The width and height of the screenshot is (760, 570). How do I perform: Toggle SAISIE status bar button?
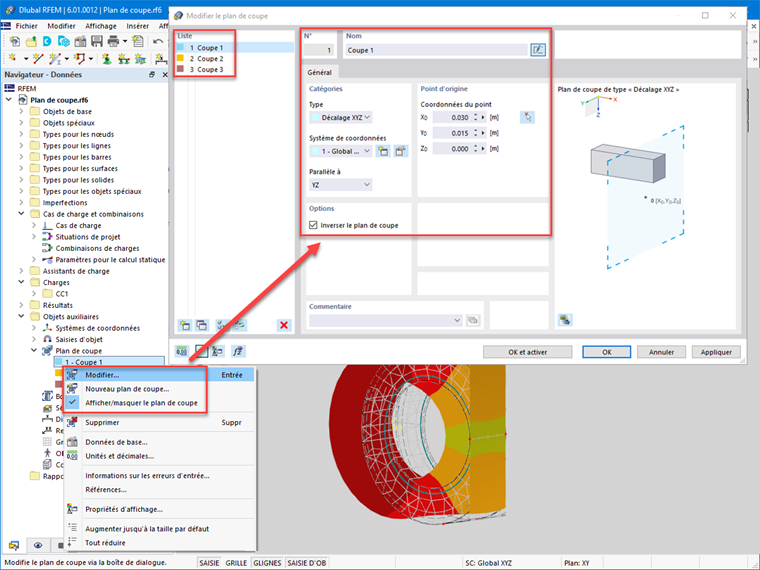click(x=209, y=563)
